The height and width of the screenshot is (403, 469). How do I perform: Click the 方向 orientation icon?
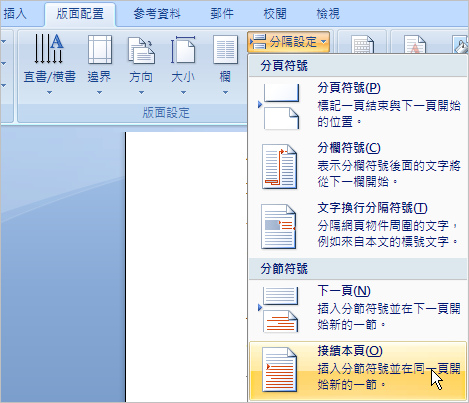point(141,50)
